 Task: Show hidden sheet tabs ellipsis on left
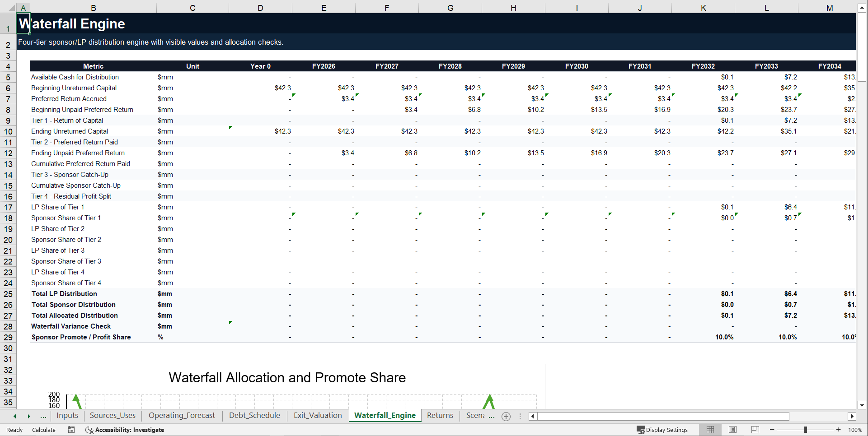[43, 416]
